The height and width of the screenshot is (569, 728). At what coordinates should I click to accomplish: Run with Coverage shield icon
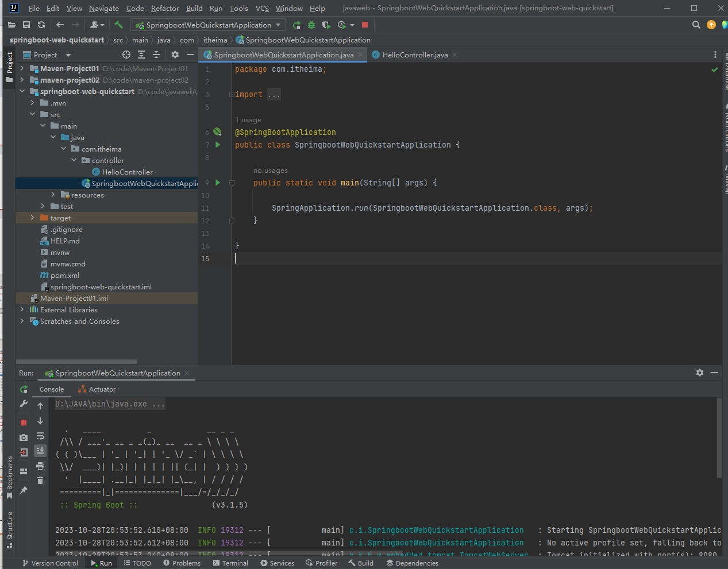tap(326, 25)
